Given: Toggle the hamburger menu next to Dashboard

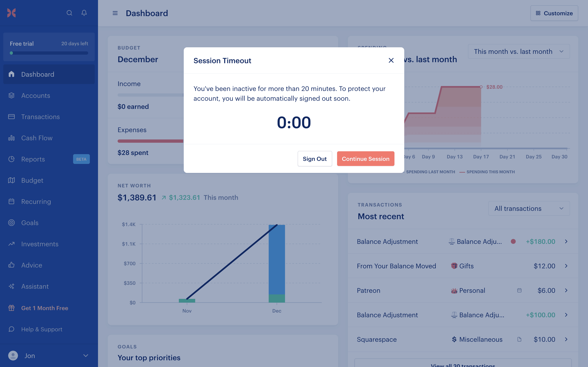Looking at the screenshot, I should pos(115,13).
